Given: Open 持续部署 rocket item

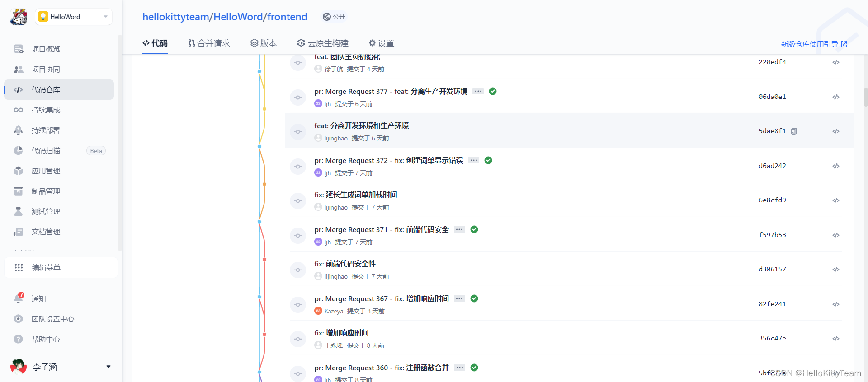Looking at the screenshot, I should [x=59, y=130].
